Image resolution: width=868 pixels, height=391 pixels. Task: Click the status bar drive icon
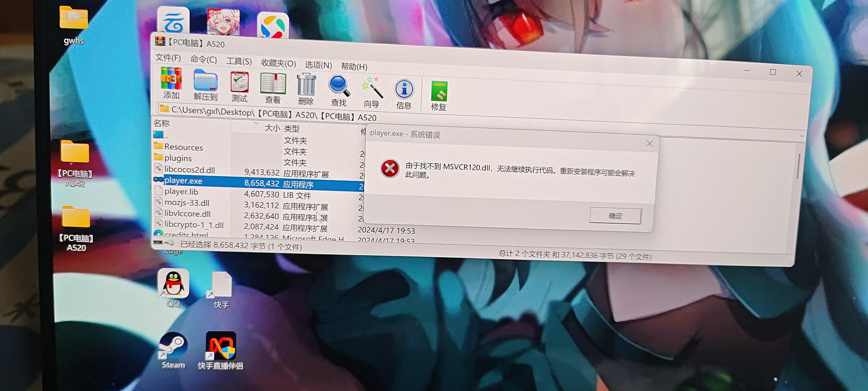(x=158, y=242)
